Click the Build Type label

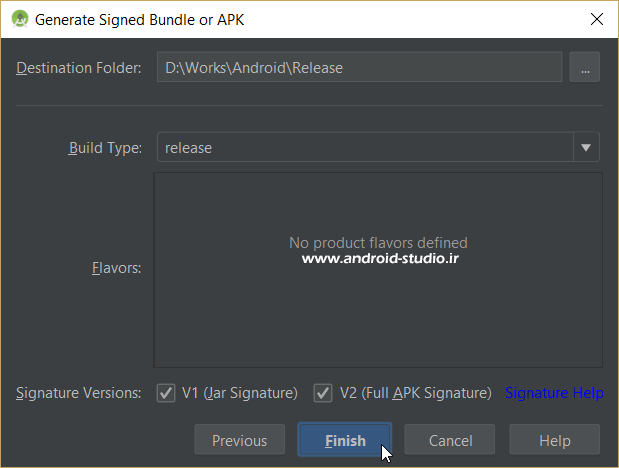point(105,148)
